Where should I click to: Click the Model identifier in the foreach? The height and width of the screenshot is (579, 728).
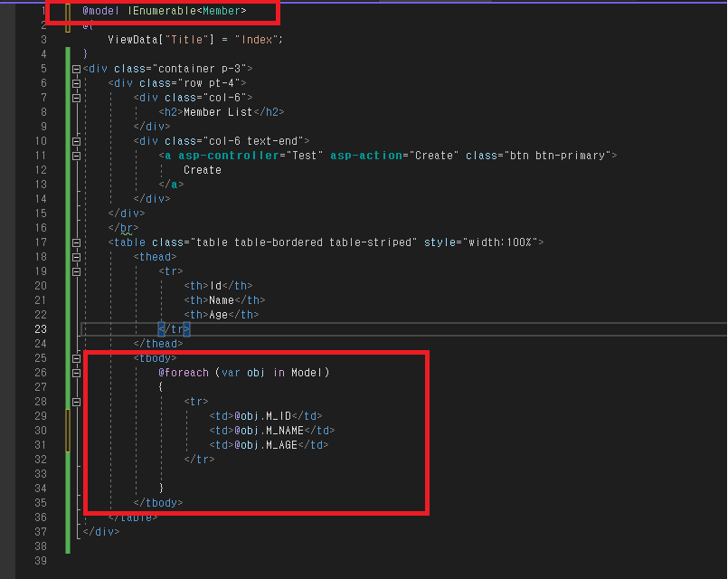coord(307,373)
